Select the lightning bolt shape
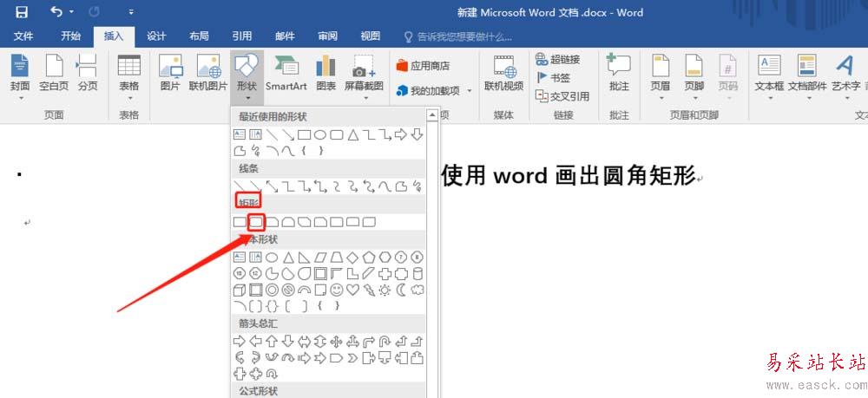This screenshot has width=868, height=398. pyautogui.click(x=369, y=290)
